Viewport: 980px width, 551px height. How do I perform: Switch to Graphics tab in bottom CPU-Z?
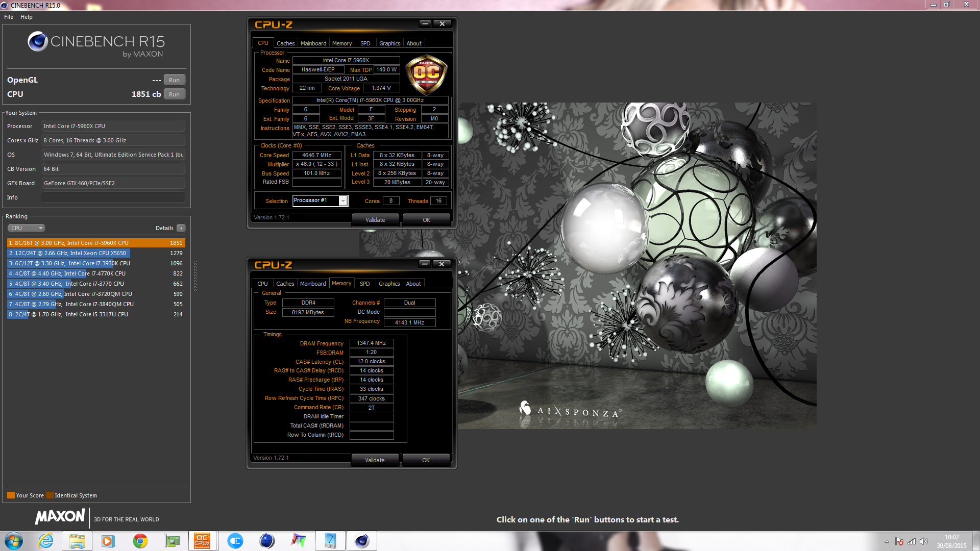pyautogui.click(x=389, y=284)
